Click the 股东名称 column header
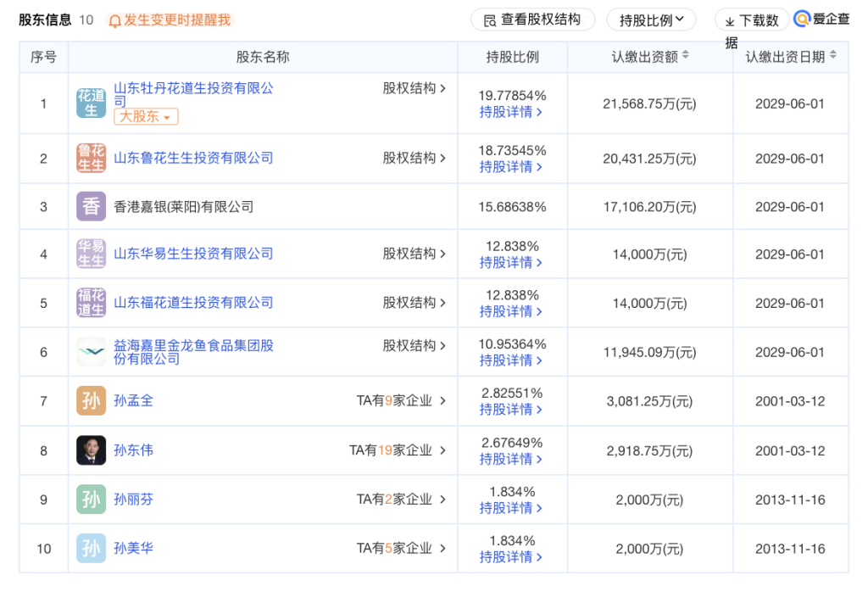 (263, 57)
